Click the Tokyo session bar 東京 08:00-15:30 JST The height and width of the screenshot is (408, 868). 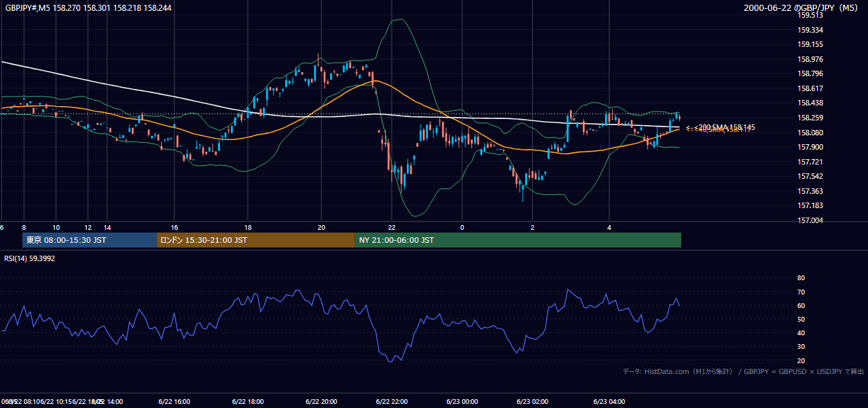tap(90, 240)
